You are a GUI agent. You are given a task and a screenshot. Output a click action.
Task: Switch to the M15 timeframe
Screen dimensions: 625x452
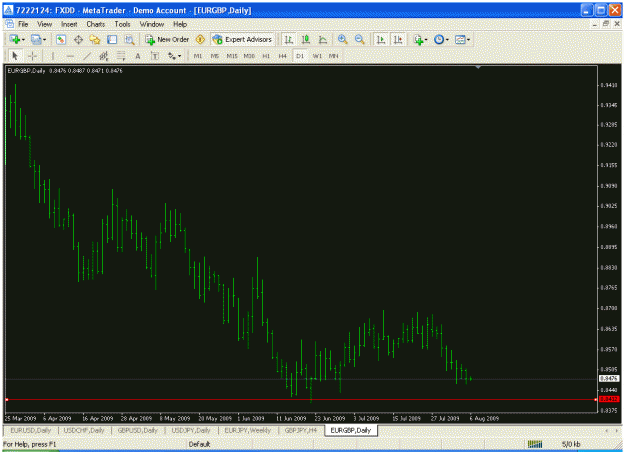pyautogui.click(x=232, y=56)
